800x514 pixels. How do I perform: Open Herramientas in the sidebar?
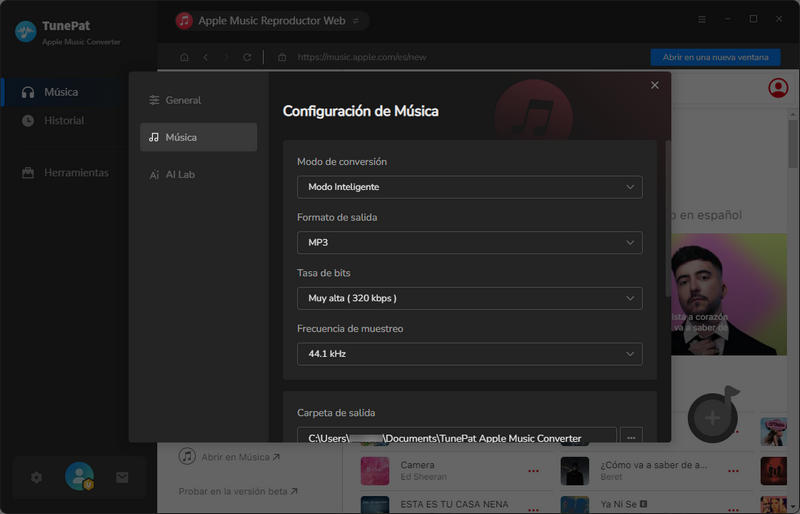(76, 172)
